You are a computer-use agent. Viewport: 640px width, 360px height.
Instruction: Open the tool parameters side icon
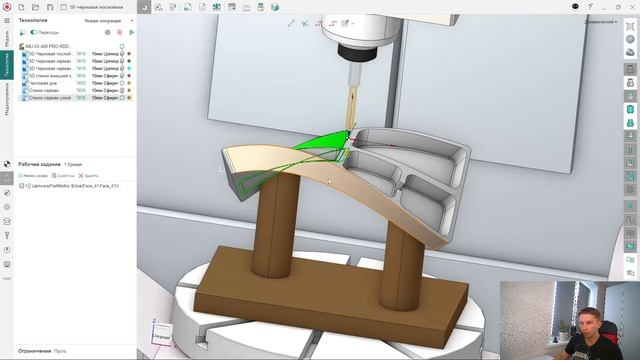[7, 236]
